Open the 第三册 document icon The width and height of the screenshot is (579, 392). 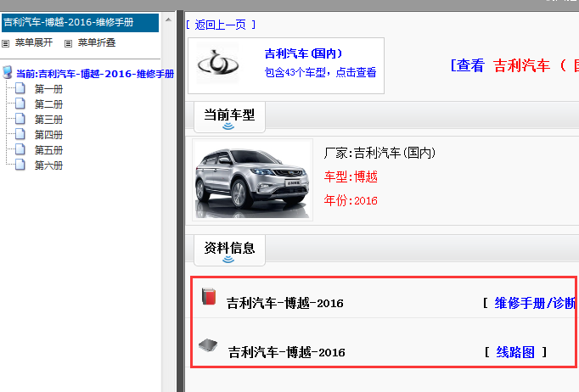20,120
